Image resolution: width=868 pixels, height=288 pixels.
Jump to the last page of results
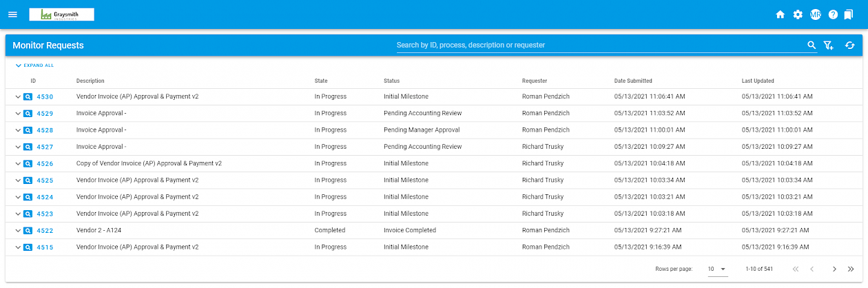click(851, 269)
